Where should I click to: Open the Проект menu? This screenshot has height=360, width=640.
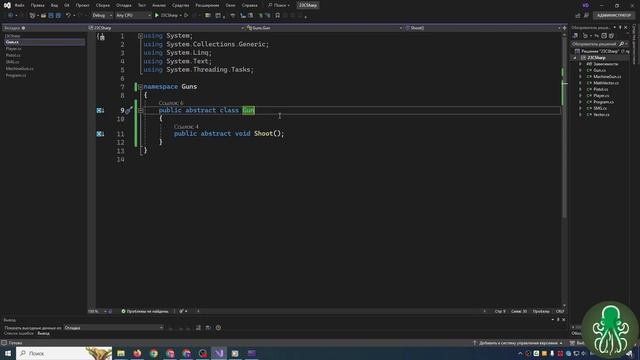click(x=82, y=5)
